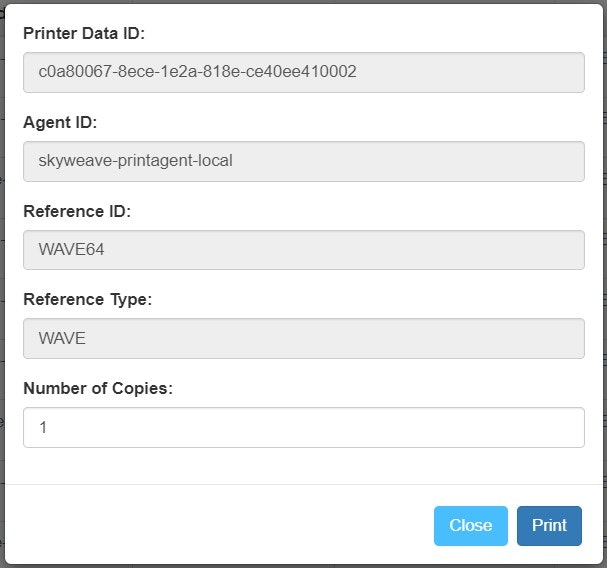This screenshot has width=607, height=568.
Task: Select the Printer Data ID field
Action: 304,72
